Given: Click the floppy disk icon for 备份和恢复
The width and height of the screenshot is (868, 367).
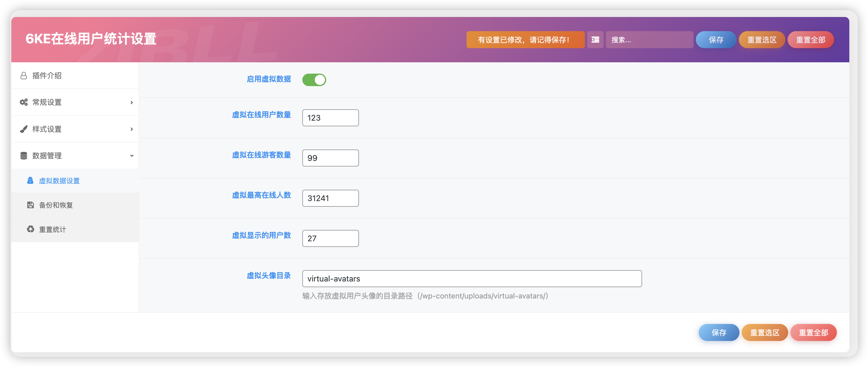Looking at the screenshot, I should (x=30, y=204).
